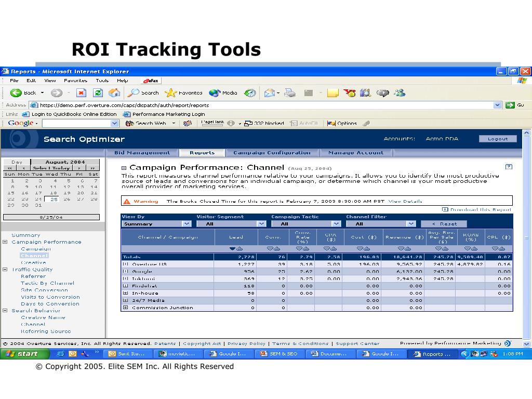Click the Forward arrow icon
The width and height of the screenshot is (532, 399).
(x=57, y=92)
